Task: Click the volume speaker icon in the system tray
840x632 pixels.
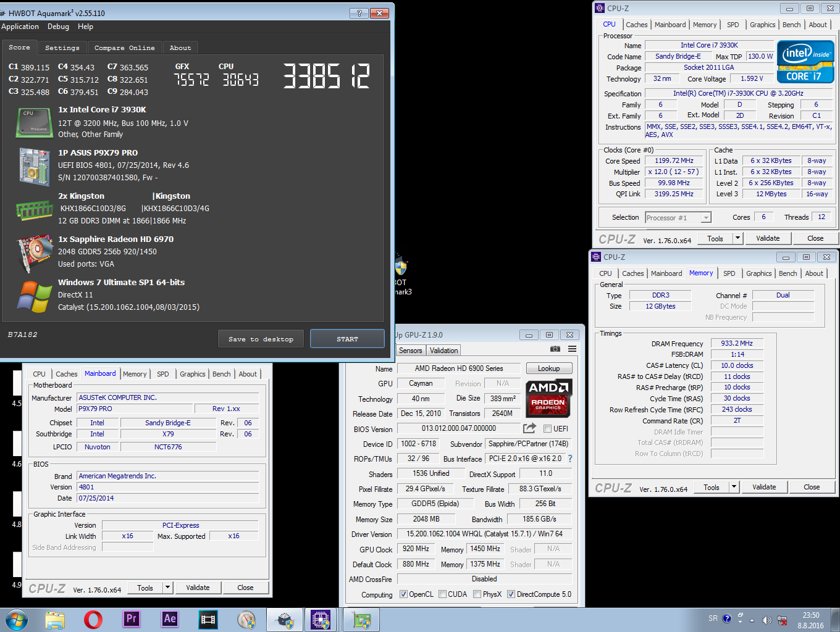Action: coord(766,620)
